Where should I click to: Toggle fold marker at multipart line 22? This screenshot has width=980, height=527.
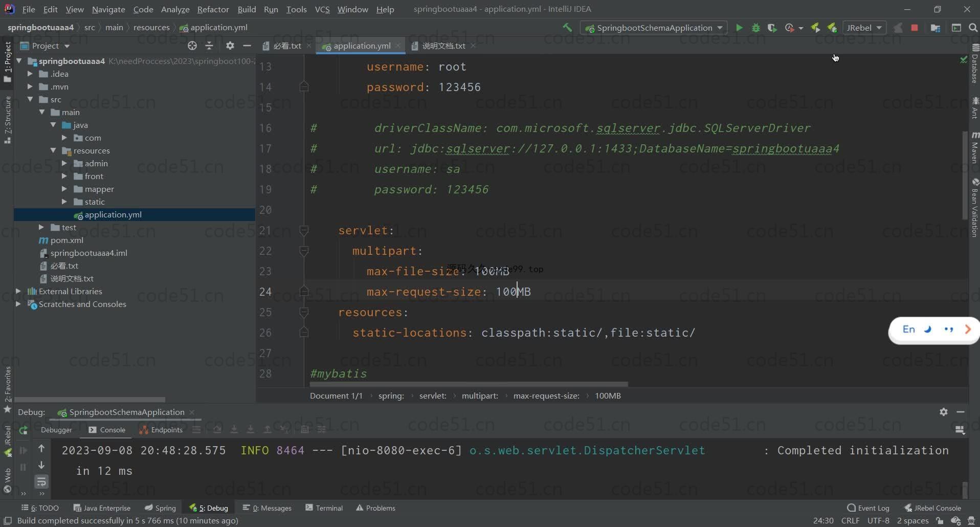[304, 251]
